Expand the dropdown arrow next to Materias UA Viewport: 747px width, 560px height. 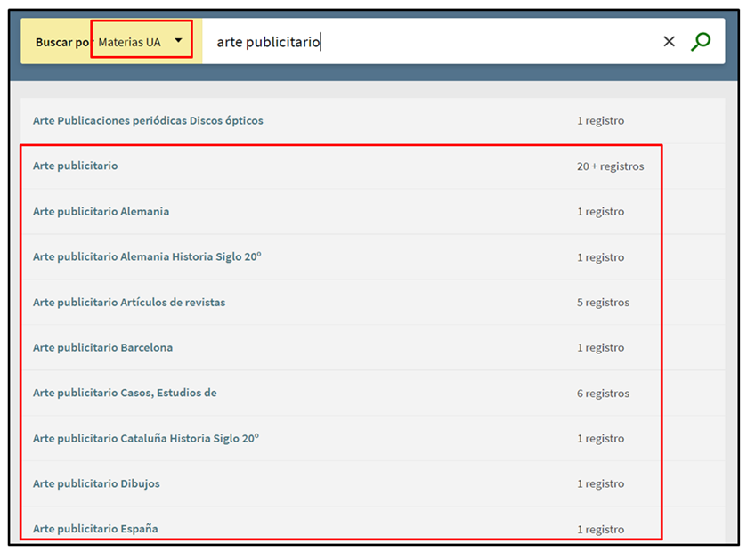(179, 41)
